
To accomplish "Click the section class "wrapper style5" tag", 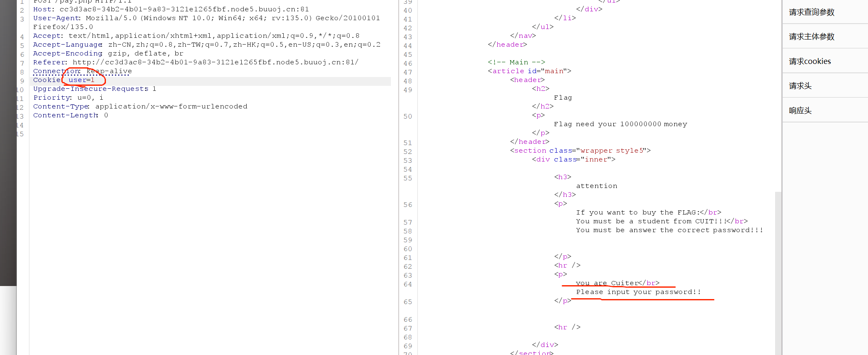I will click(x=580, y=151).
